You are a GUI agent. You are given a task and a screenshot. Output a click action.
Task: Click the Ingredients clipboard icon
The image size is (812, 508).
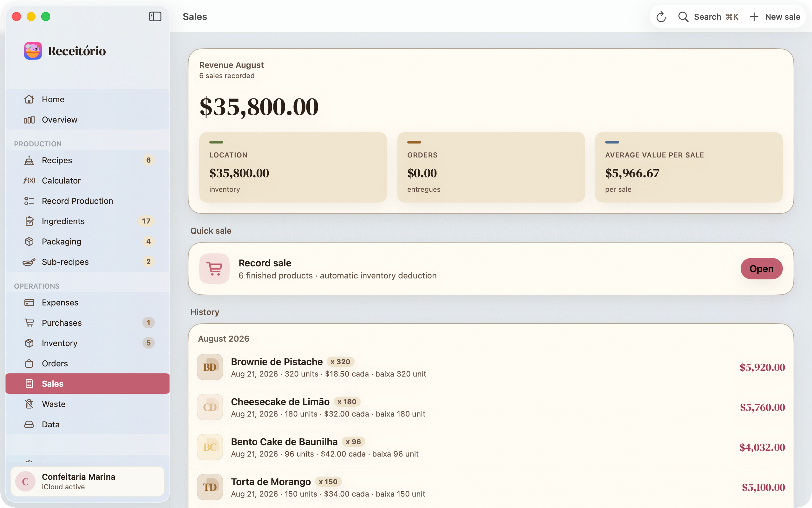(x=29, y=221)
